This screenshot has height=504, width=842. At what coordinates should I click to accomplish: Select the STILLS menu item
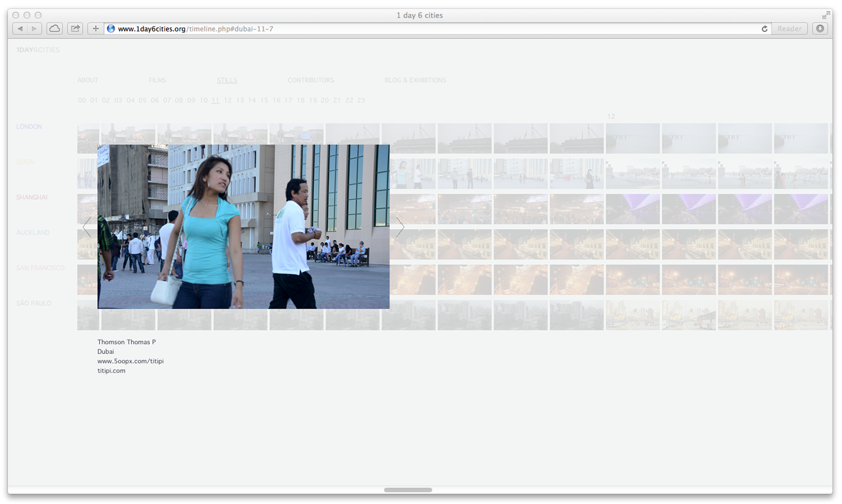click(227, 80)
